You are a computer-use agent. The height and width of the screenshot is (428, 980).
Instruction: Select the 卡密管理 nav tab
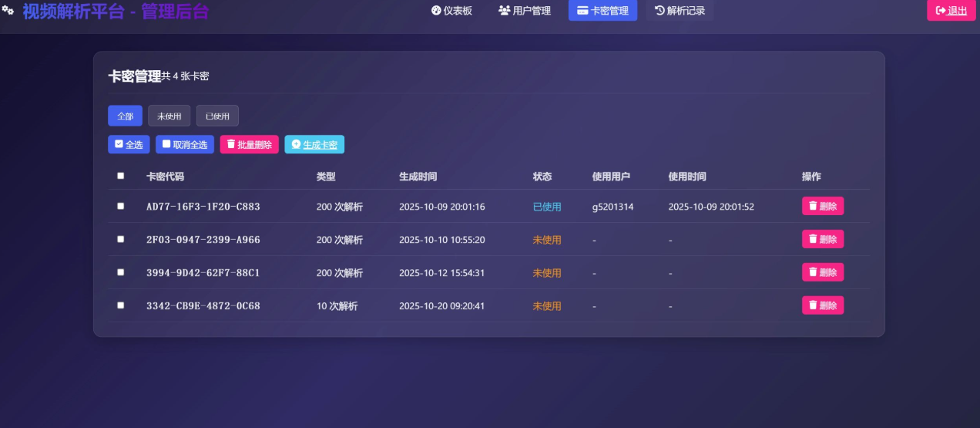pyautogui.click(x=602, y=11)
